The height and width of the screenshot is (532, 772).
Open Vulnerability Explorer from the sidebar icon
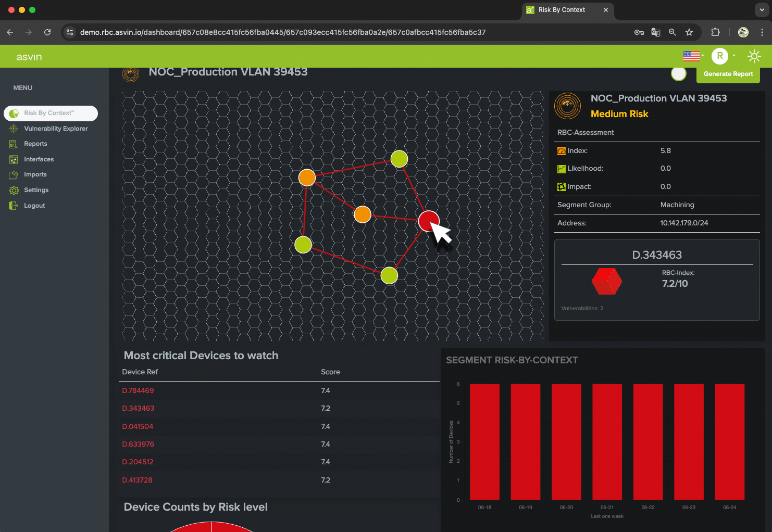coord(14,129)
